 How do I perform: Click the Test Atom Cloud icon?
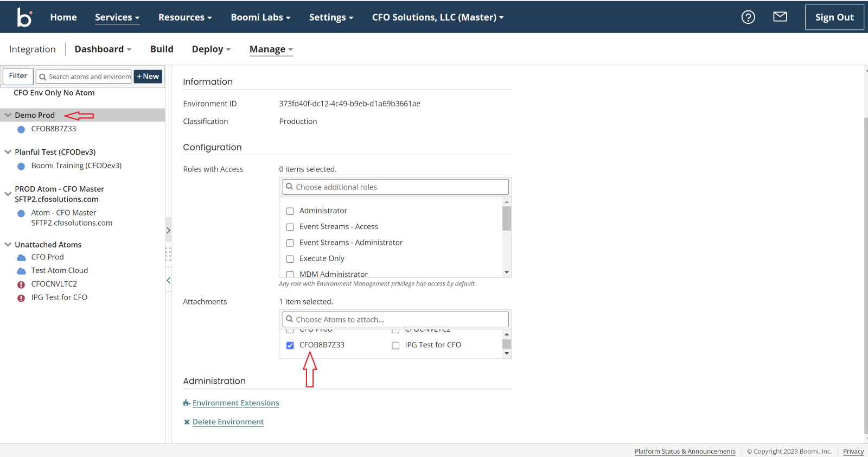pos(21,271)
